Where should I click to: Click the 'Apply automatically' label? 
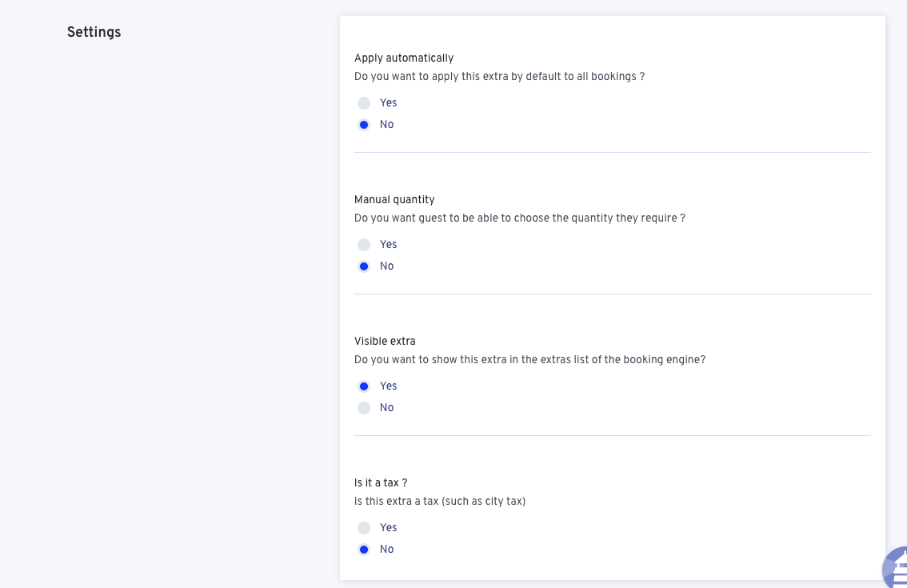(404, 58)
